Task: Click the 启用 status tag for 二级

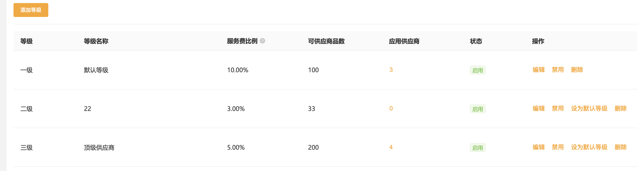Action: coord(478,109)
